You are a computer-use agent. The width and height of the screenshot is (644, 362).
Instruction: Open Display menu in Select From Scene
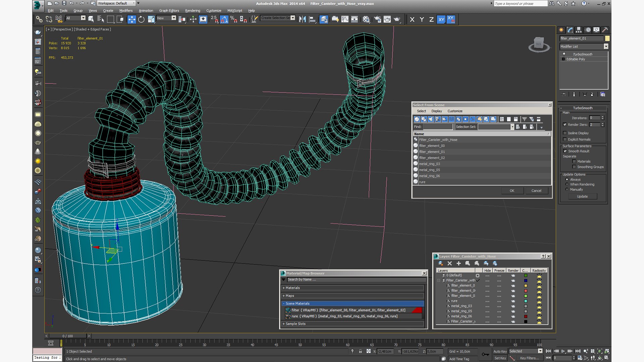tap(436, 111)
